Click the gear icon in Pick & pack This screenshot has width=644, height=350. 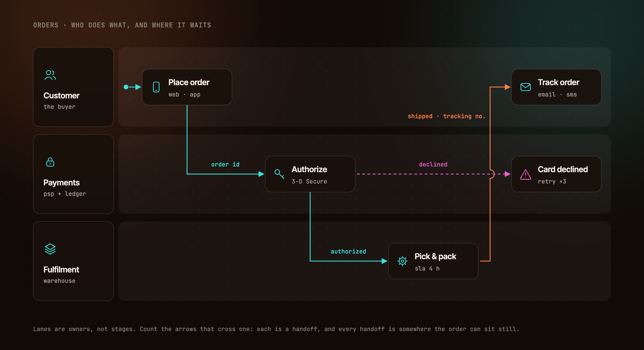(402, 261)
